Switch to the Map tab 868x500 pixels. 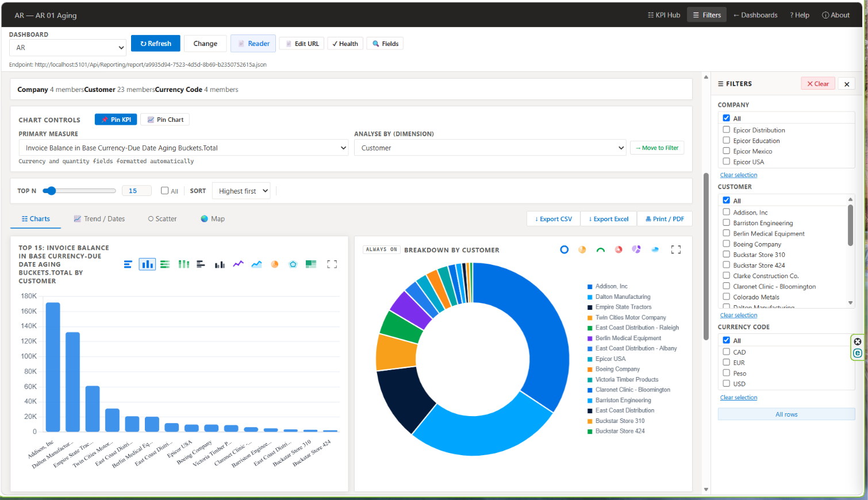[x=213, y=219]
